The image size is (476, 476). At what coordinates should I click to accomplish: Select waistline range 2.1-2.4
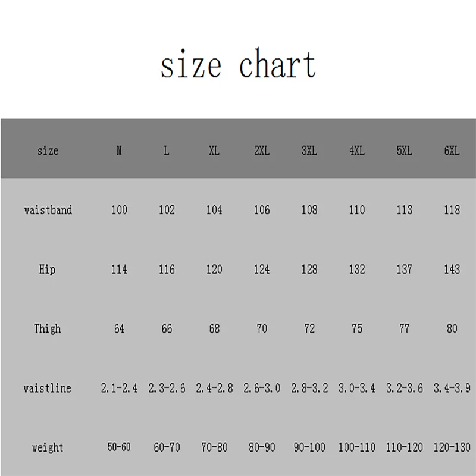coord(119,389)
